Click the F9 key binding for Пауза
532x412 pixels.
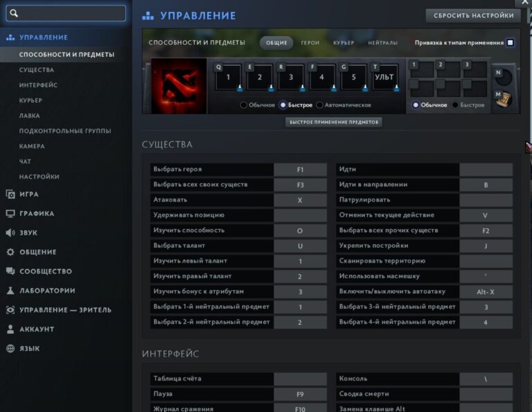tap(300, 394)
